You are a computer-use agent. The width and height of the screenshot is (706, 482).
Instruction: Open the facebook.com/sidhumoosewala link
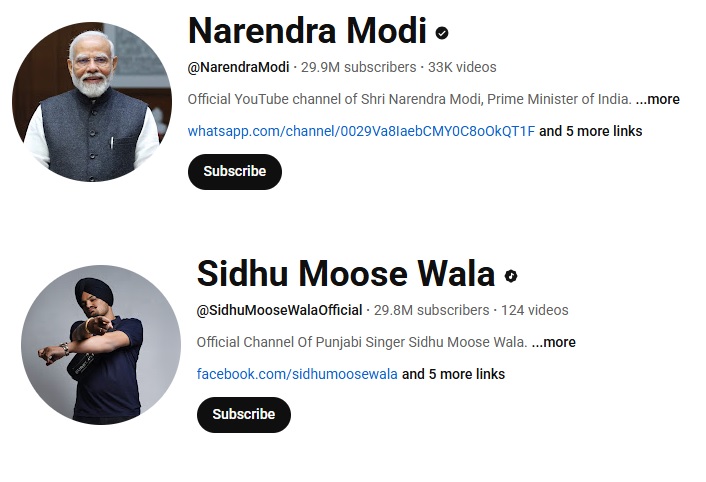click(x=297, y=374)
